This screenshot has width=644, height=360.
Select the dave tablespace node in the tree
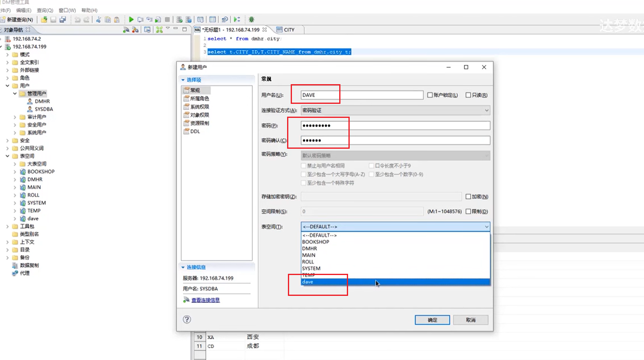click(33, 218)
